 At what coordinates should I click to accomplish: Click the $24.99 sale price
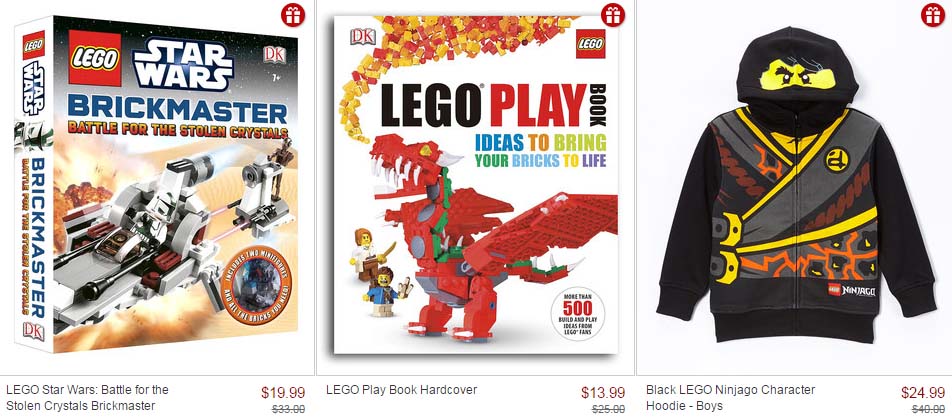[x=923, y=393]
